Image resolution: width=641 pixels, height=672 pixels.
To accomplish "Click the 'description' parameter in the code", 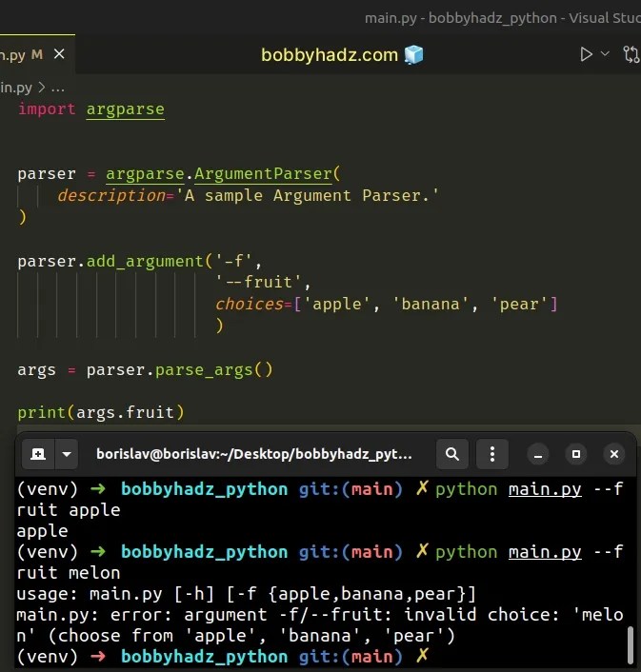I will pos(111,195).
